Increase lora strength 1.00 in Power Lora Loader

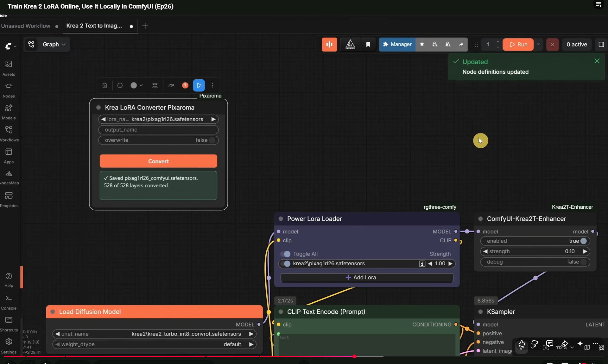click(x=450, y=264)
